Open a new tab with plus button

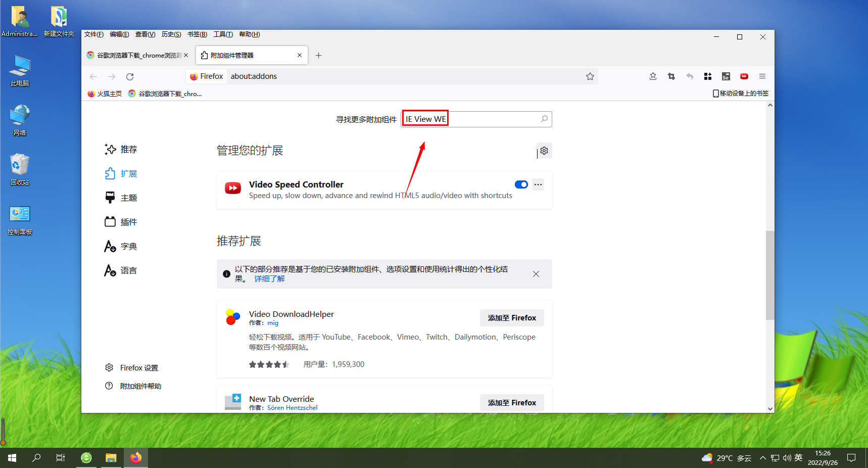[x=318, y=56]
